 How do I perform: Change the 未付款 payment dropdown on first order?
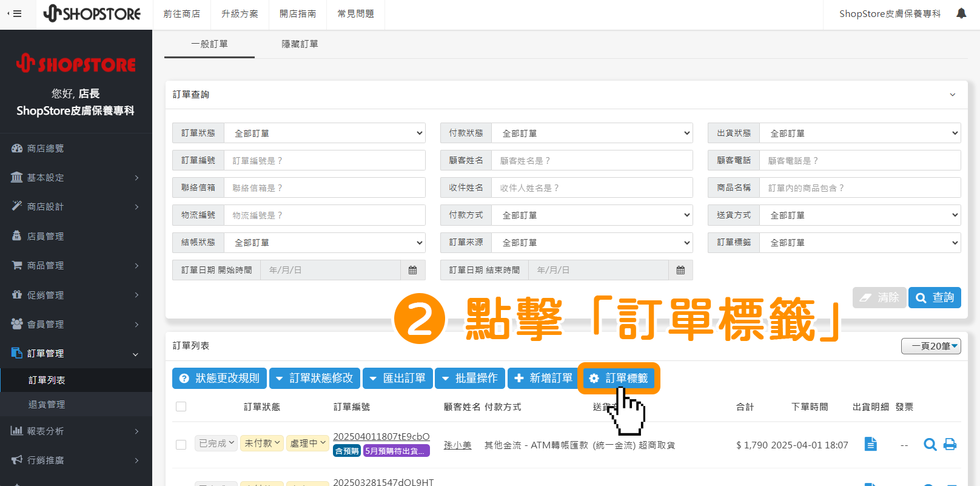pyautogui.click(x=262, y=444)
